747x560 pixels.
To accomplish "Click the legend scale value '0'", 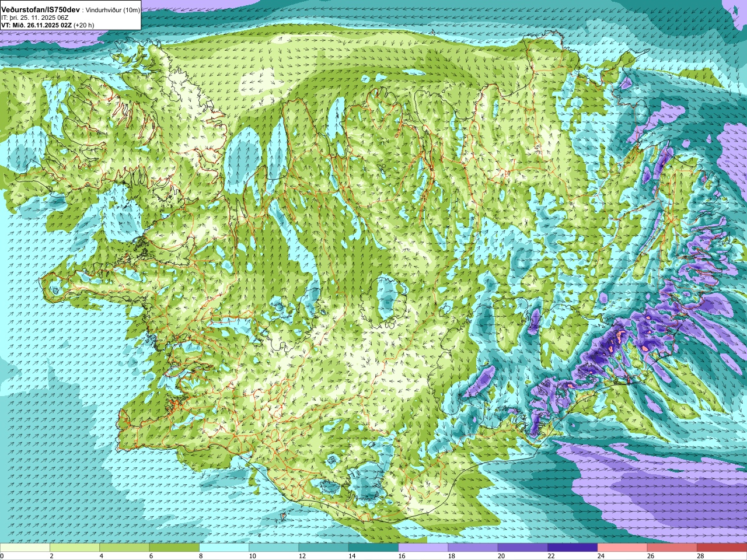I will pos(2,556).
